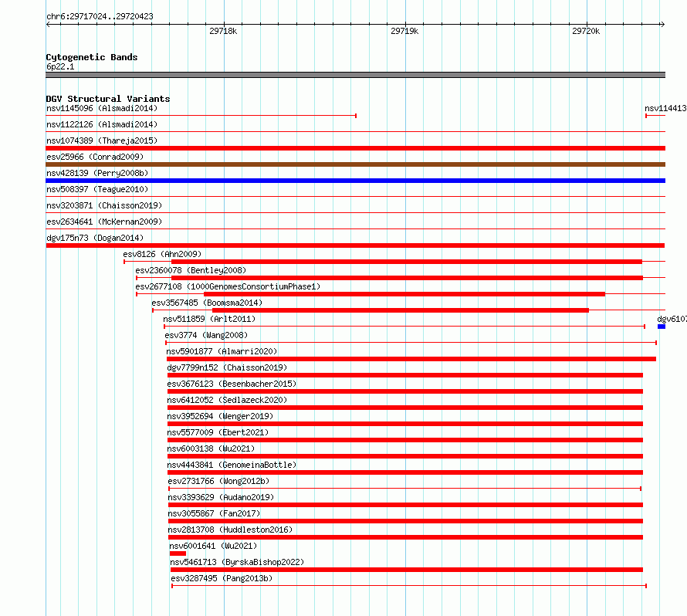687x616 pixels.
Task: Click the esv8126 (Ahn2009) label
Action: click(x=162, y=254)
